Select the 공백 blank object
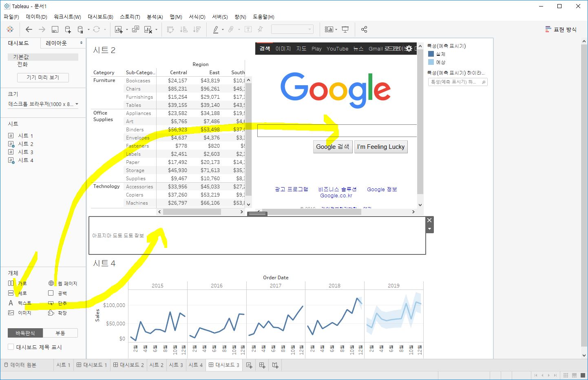 click(57, 293)
